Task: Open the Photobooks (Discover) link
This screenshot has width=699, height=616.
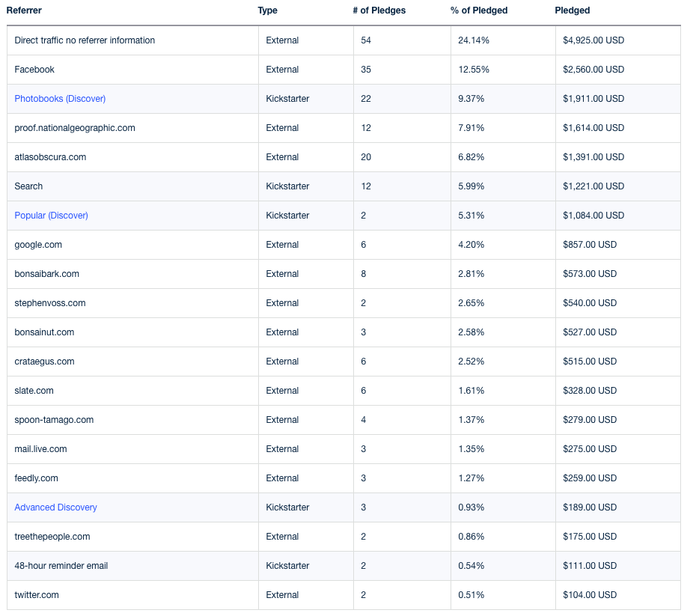Action: (x=60, y=99)
